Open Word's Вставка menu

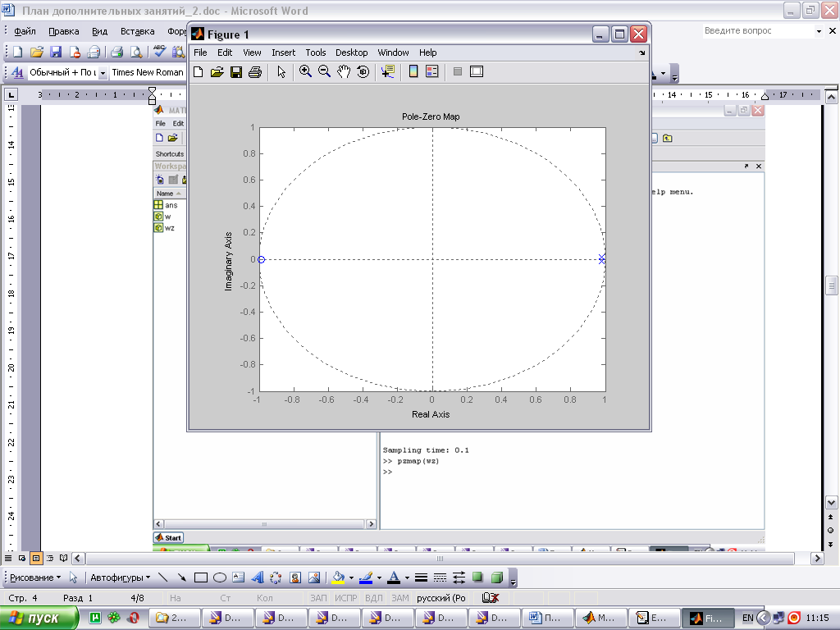click(137, 31)
